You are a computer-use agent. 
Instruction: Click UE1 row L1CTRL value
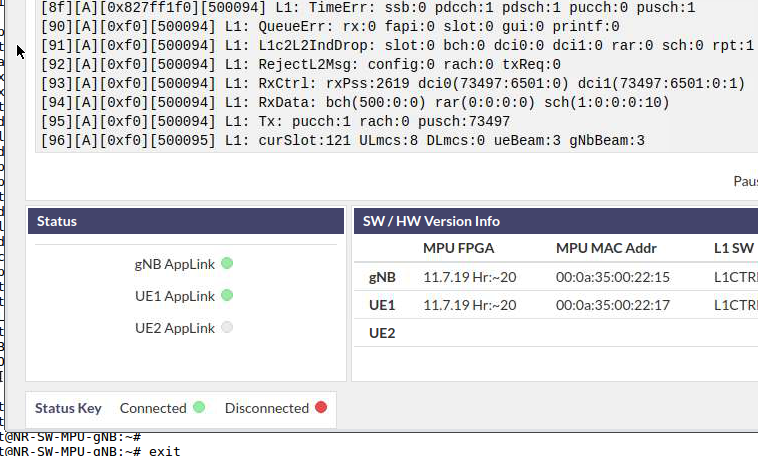pyautogui.click(x=736, y=305)
